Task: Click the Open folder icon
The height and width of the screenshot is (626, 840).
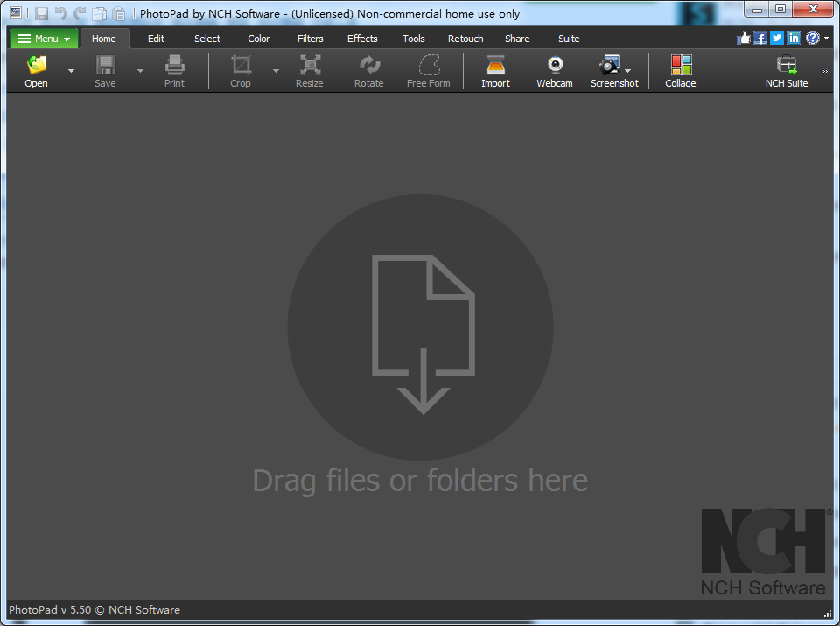Action: 37,65
